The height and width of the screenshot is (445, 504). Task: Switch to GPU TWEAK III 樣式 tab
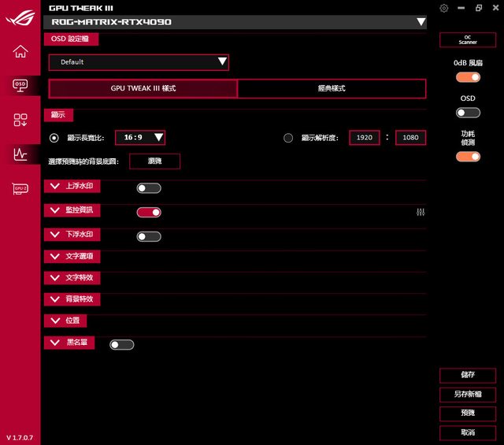tap(143, 88)
